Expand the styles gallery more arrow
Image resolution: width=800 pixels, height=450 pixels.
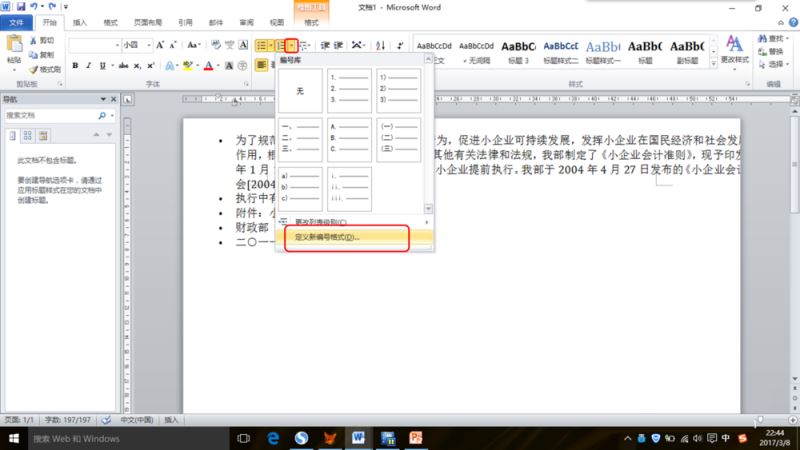712,58
